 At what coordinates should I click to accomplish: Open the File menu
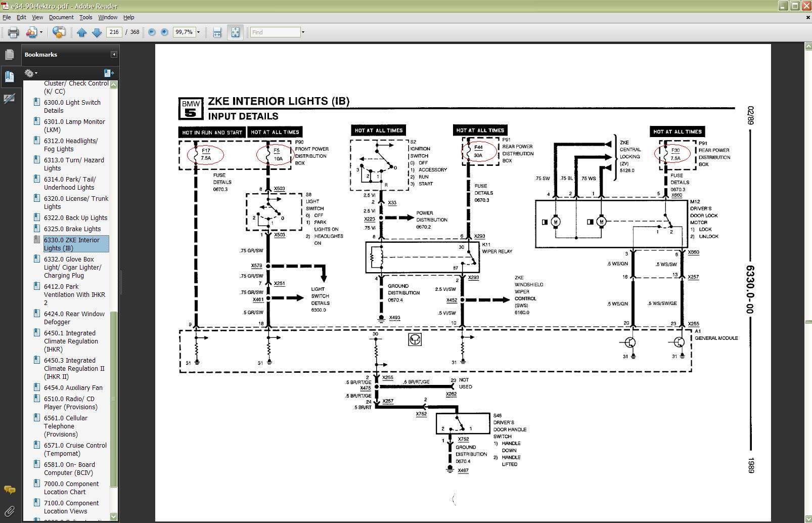coord(7,17)
